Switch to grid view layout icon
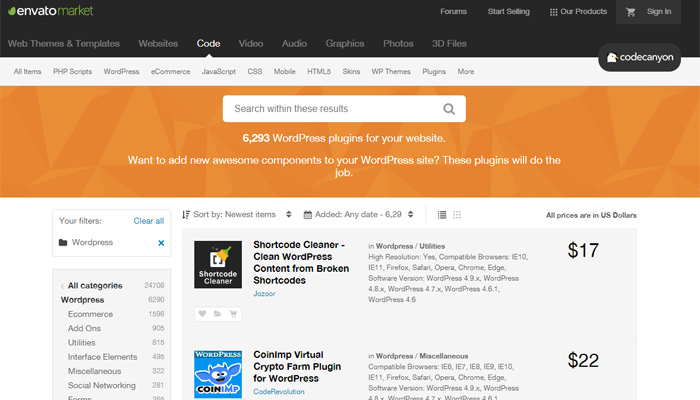The image size is (700, 400). 457,215
